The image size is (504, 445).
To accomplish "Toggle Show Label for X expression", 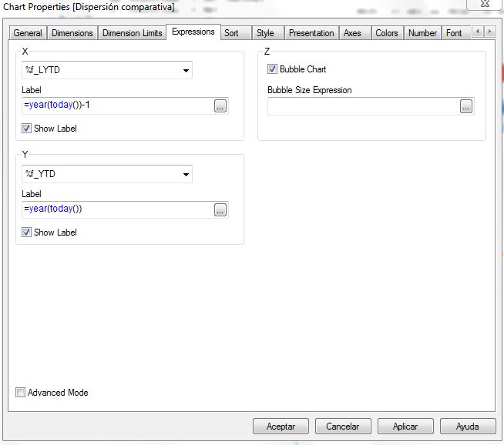I will pos(27,129).
